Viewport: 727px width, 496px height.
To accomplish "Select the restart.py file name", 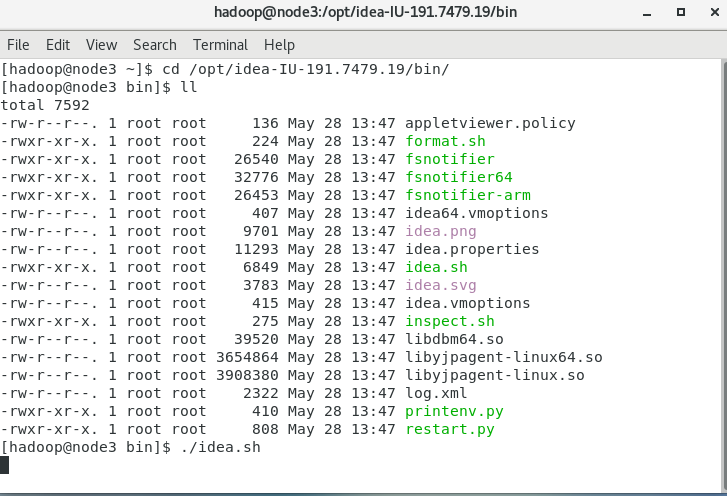I will (x=450, y=429).
